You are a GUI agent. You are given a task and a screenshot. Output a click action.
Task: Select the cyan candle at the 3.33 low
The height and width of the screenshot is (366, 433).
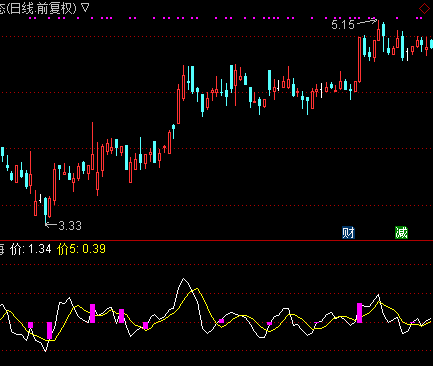46,211
